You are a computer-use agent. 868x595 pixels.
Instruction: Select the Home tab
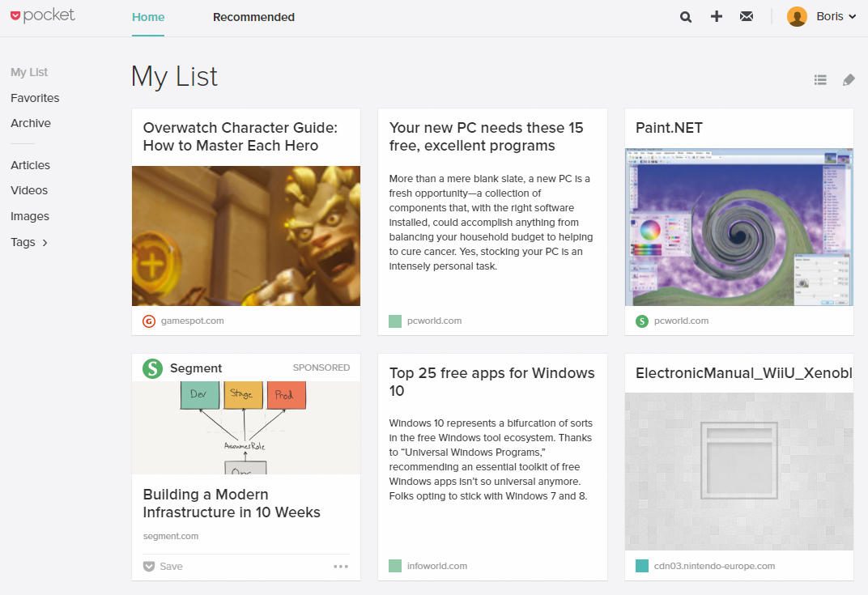148,17
